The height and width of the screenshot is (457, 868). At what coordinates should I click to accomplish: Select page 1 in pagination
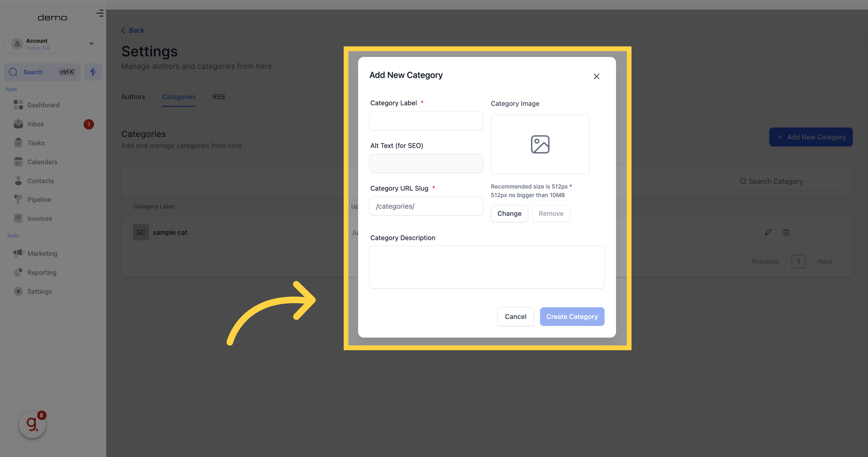tap(798, 262)
